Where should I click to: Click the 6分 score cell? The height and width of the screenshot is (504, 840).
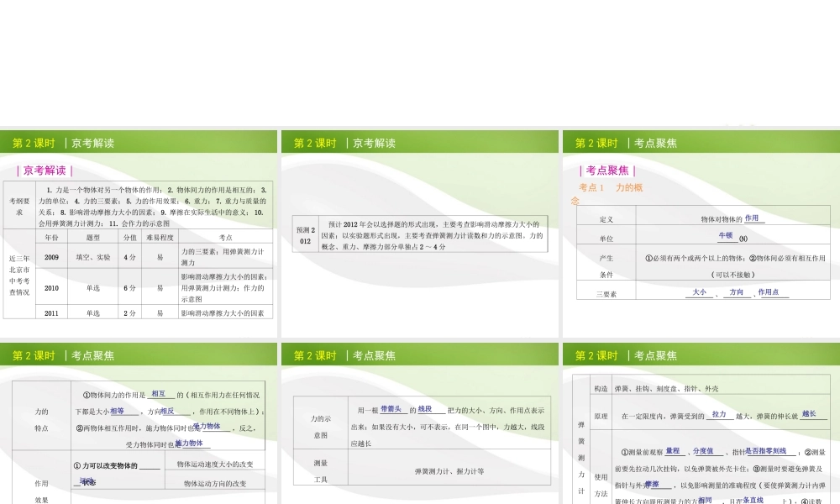tap(129, 287)
